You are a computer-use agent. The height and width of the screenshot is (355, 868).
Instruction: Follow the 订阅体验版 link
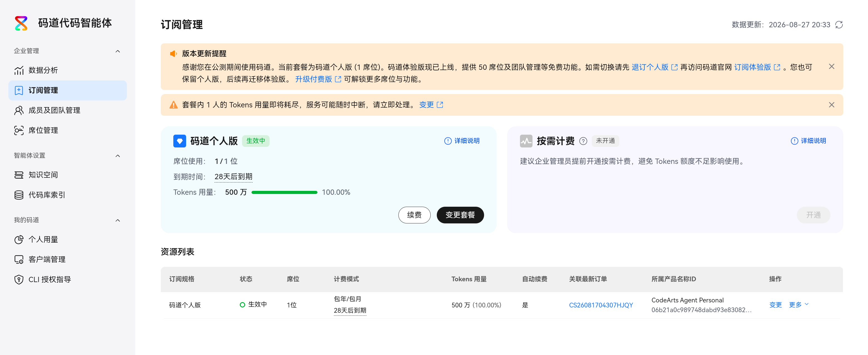753,67
